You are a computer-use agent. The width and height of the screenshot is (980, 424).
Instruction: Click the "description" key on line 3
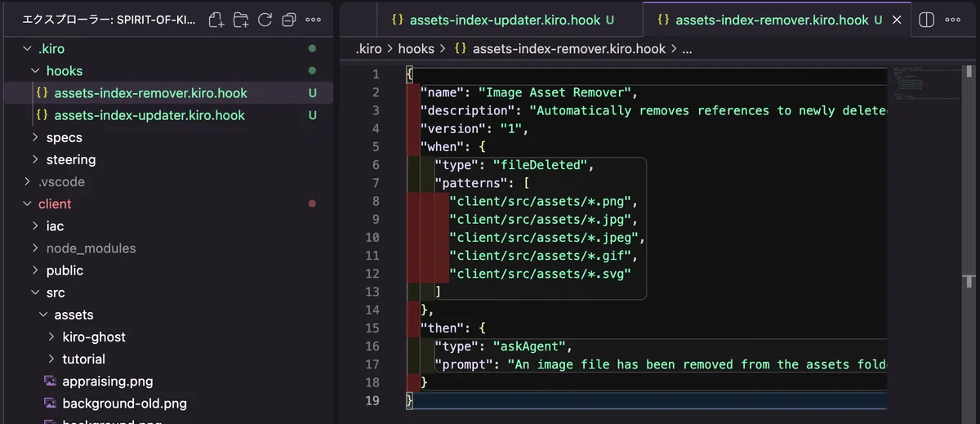pyautogui.click(x=467, y=110)
